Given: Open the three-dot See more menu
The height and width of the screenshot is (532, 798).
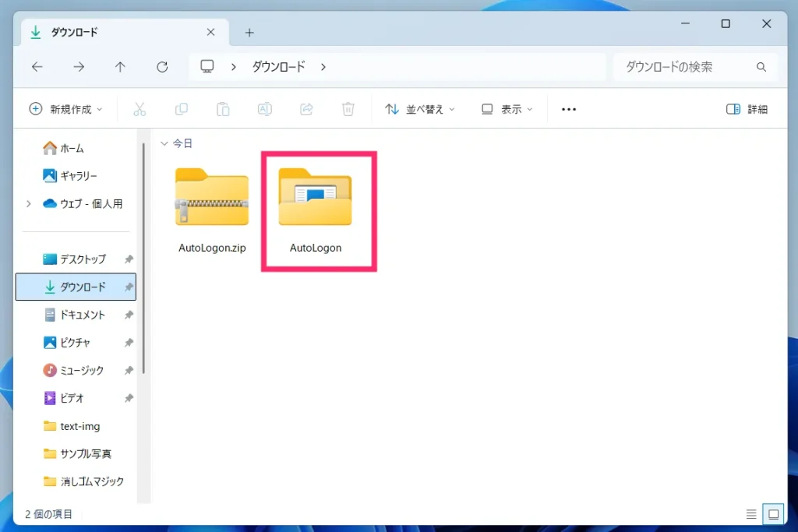Looking at the screenshot, I should [x=568, y=109].
